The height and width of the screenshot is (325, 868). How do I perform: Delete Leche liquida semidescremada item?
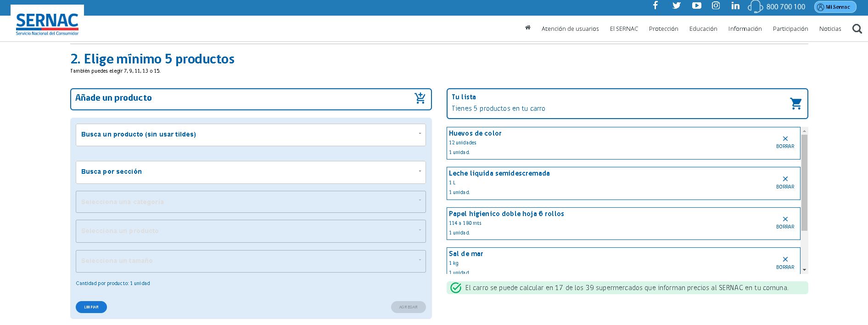point(785,182)
